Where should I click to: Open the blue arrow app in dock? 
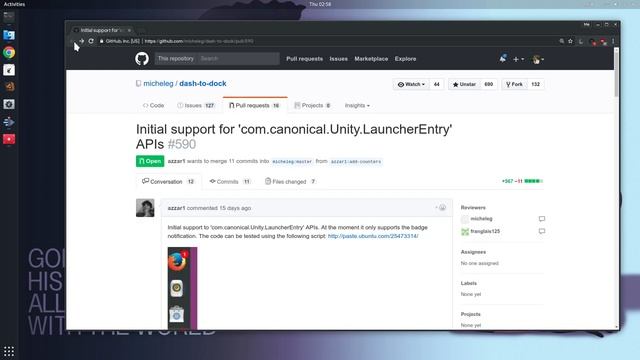tap(9, 122)
